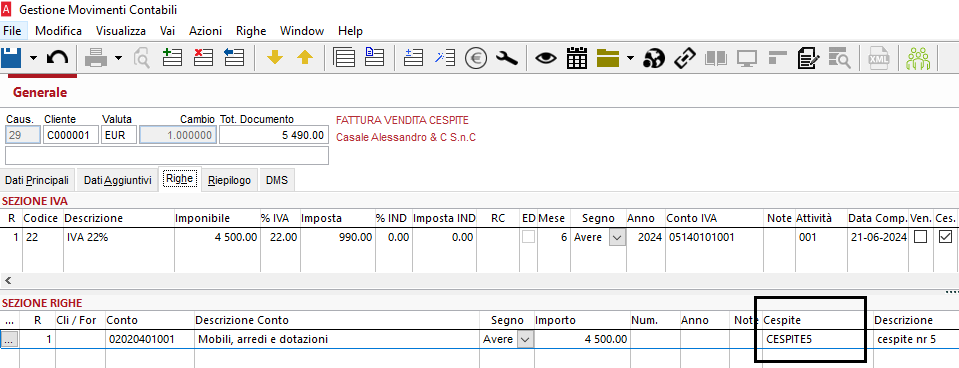The image size is (959, 368).
Task: Click the print preview magnifier icon
Action: tap(142, 58)
